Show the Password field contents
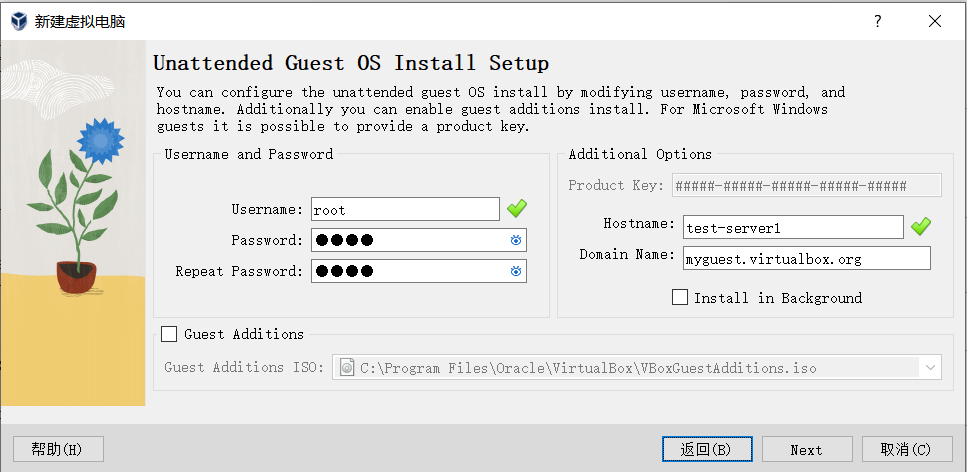The width and height of the screenshot is (967, 472). (516, 240)
